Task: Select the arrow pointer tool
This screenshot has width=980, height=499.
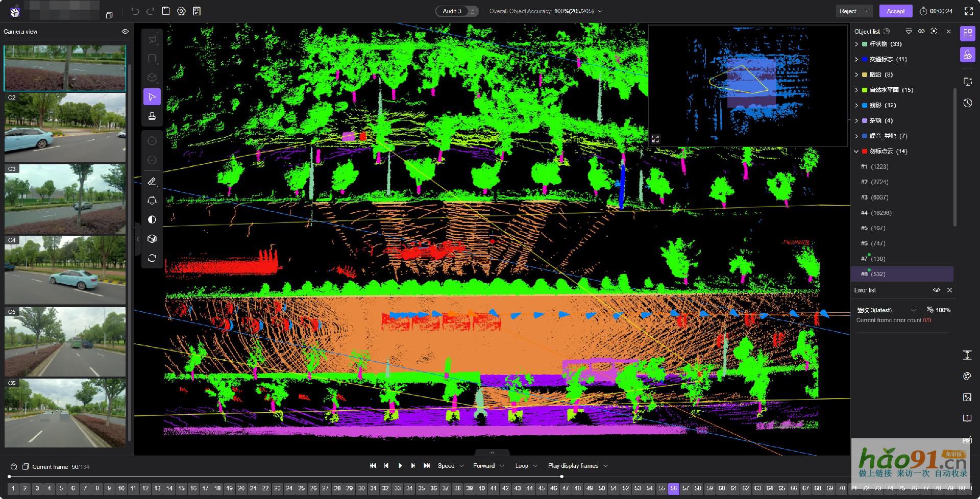Action: pyautogui.click(x=152, y=97)
